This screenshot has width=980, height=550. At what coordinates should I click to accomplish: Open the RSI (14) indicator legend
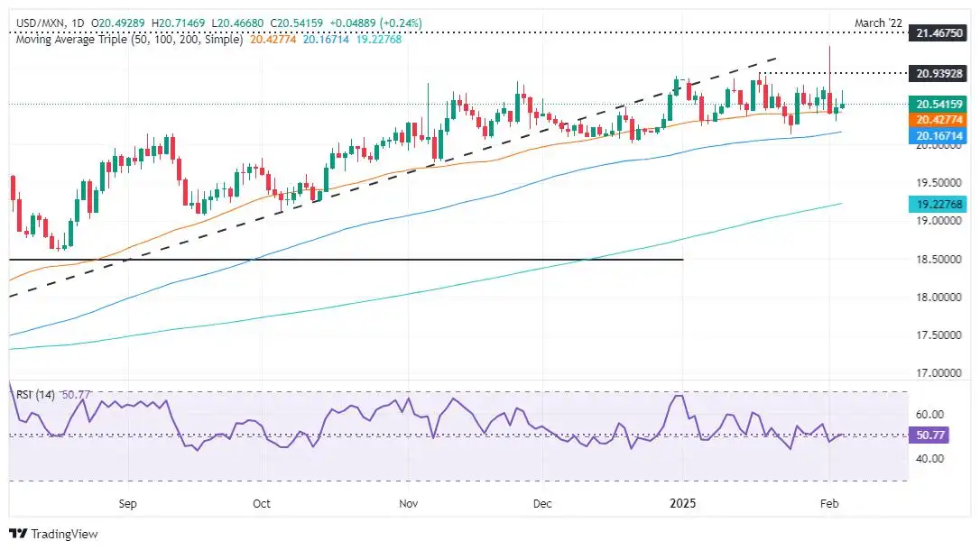coord(35,395)
